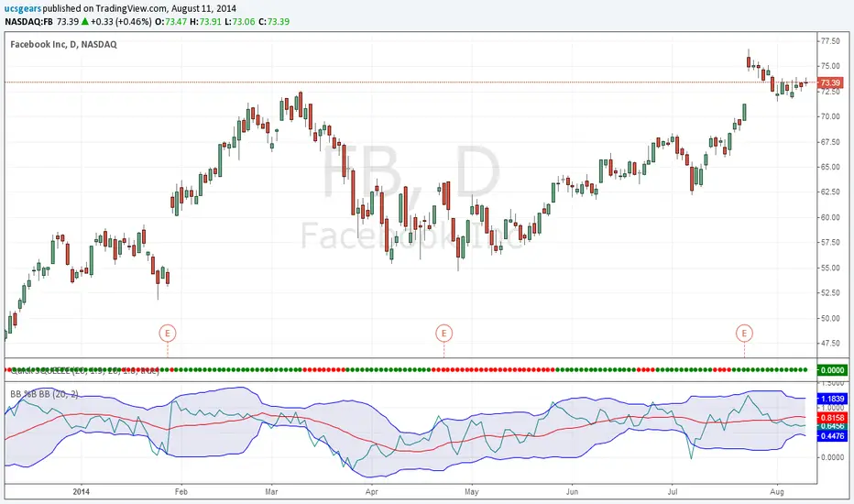Click the earnings marker E near Feb
The width and height of the screenshot is (854, 504).
(168, 333)
